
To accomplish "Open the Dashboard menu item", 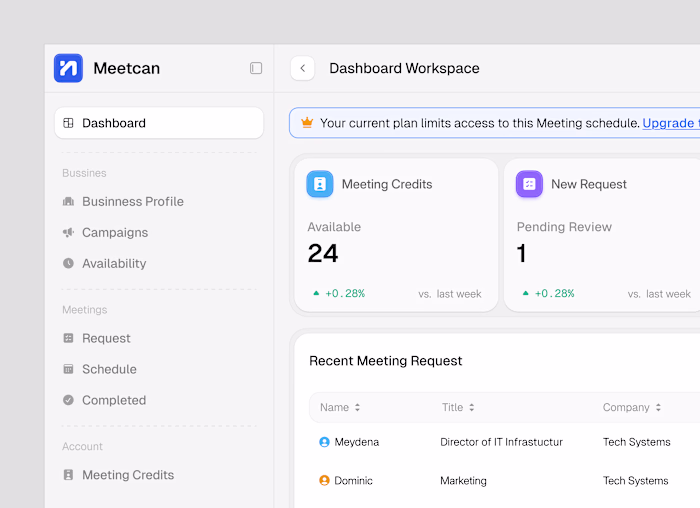I will (159, 123).
